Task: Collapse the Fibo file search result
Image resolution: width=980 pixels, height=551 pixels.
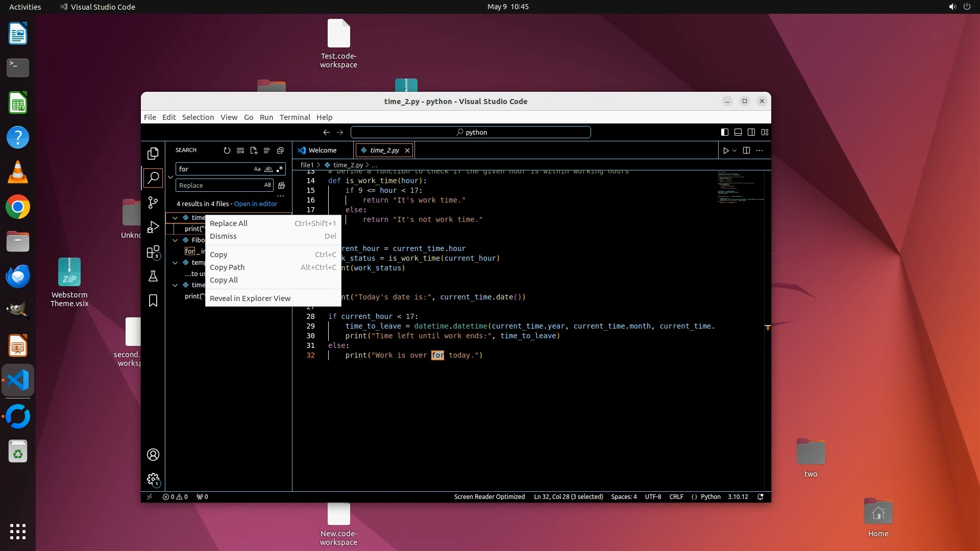Action: pos(175,240)
